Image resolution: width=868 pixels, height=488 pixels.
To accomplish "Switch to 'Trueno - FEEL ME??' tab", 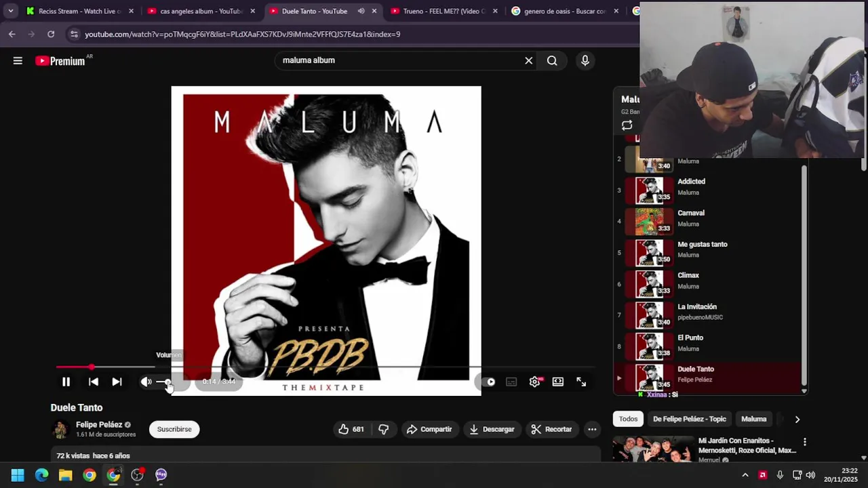I will click(x=444, y=11).
